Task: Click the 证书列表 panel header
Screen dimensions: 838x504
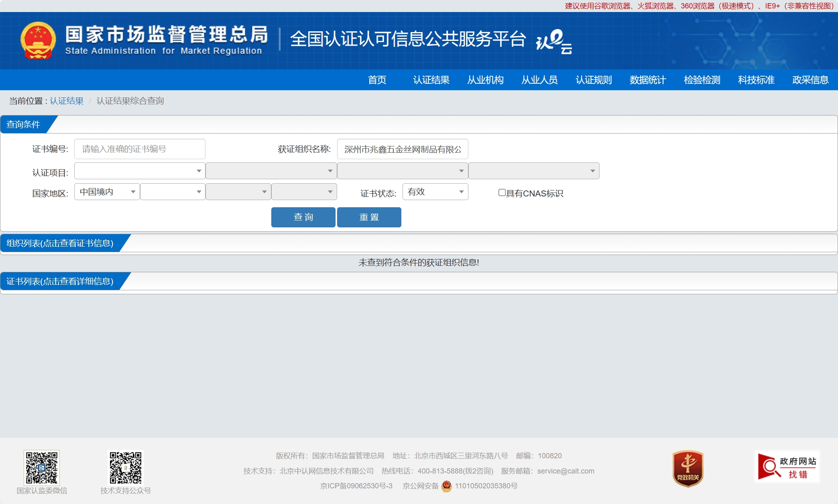Action: pyautogui.click(x=60, y=281)
